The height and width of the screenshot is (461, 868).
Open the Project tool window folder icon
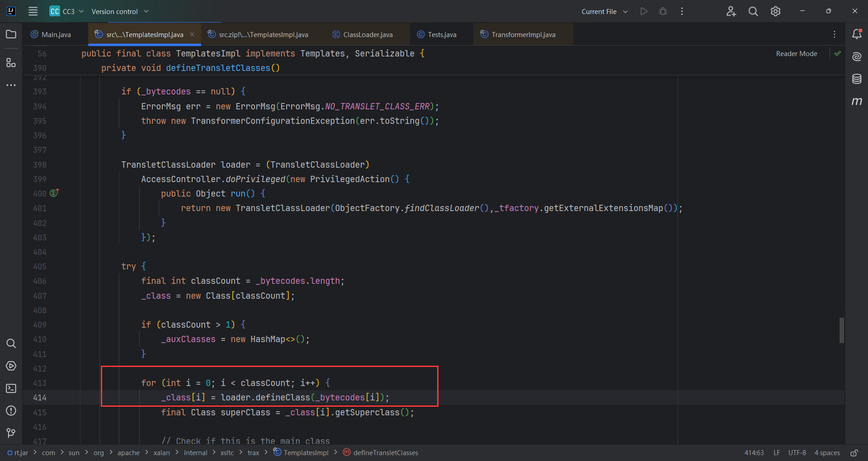tap(11, 34)
